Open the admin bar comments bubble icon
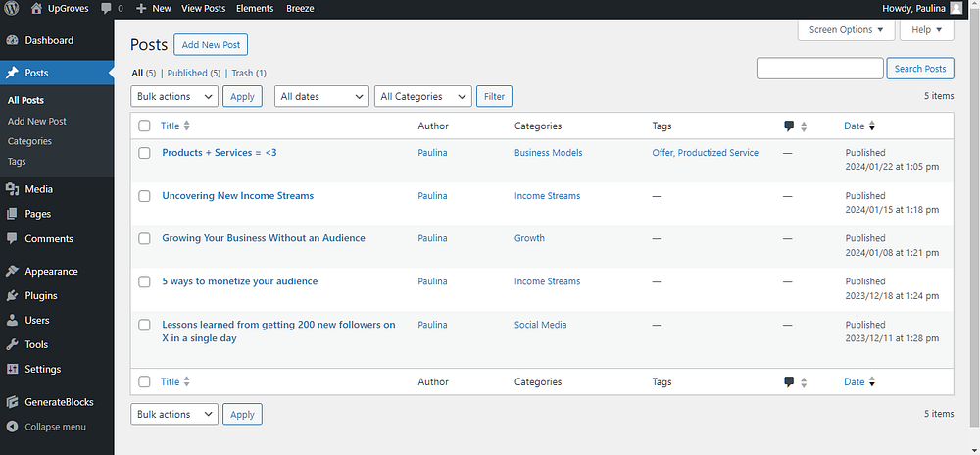The width and height of the screenshot is (980, 455). (x=106, y=8)
